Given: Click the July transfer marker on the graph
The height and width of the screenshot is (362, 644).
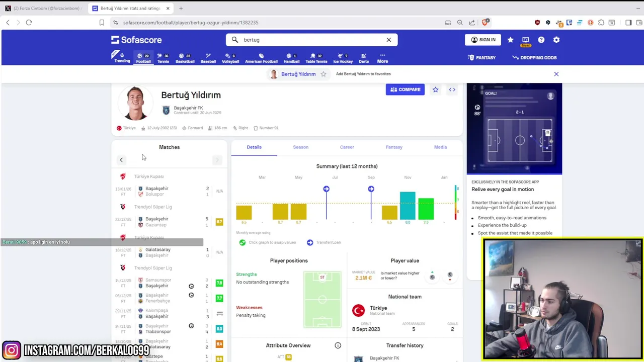Looking at the screenshot, I should (x=326, y=189).
